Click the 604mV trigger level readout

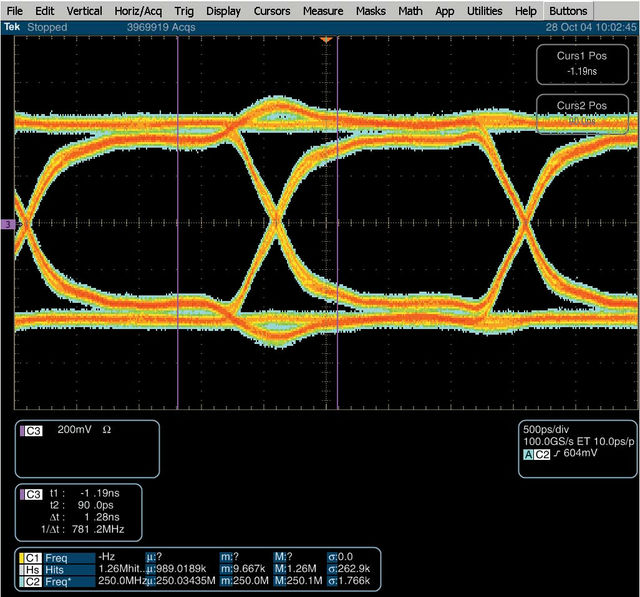(x=580, y=453)
